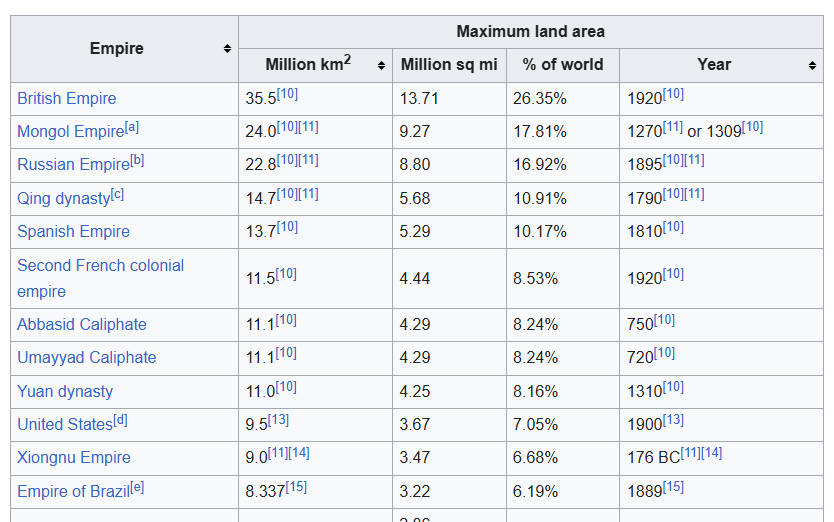This screenshot has height=522, width=834.
Task: Open the Yuan dynasty article
Action: click(x=64, y=391)
